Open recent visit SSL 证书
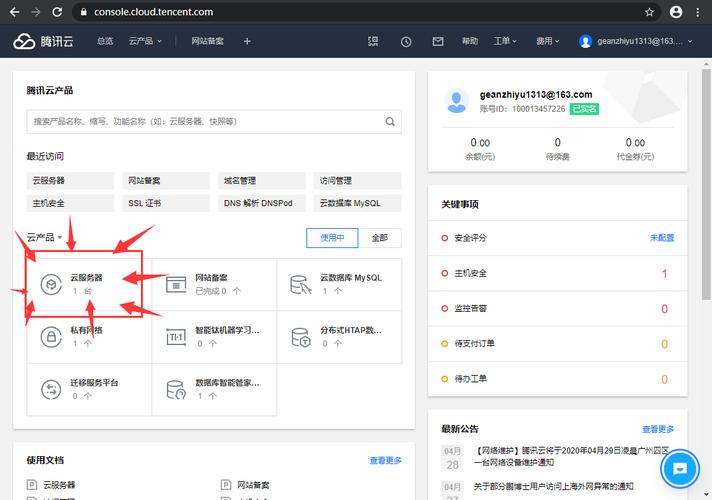 [x=166, y=203]
